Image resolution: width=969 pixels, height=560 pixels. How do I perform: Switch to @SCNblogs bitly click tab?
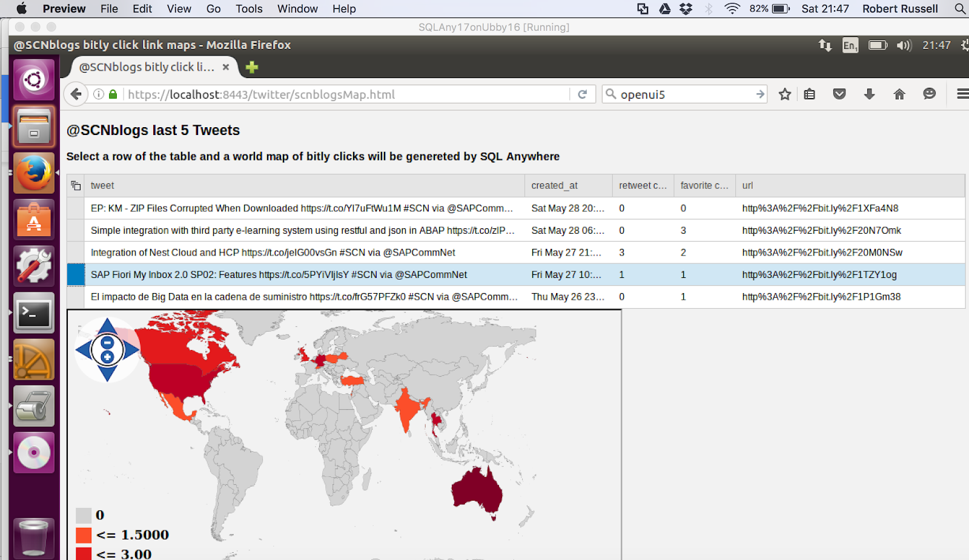(147, 67)
